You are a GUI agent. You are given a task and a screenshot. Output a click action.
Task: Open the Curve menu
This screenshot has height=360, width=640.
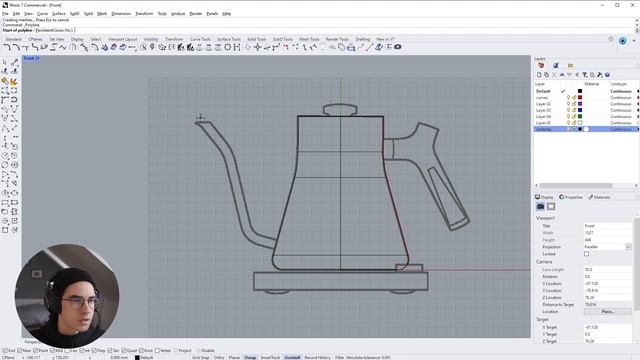click(42, 13)
